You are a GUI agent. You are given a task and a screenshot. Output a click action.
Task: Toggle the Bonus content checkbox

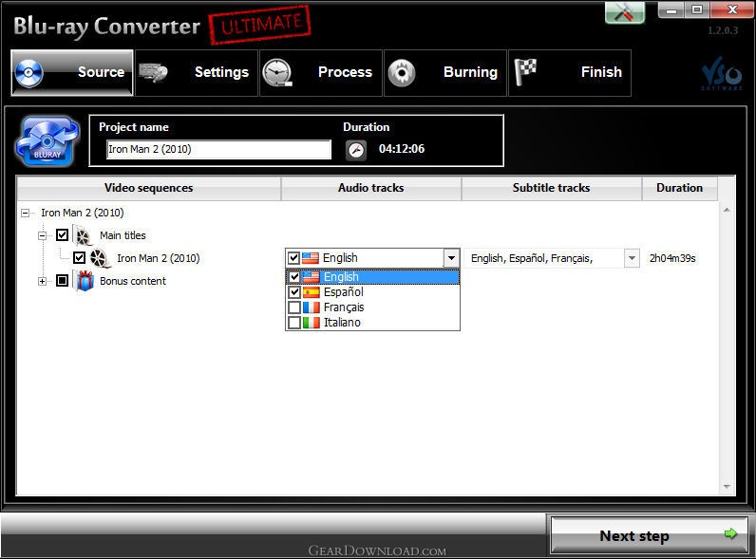62,281
